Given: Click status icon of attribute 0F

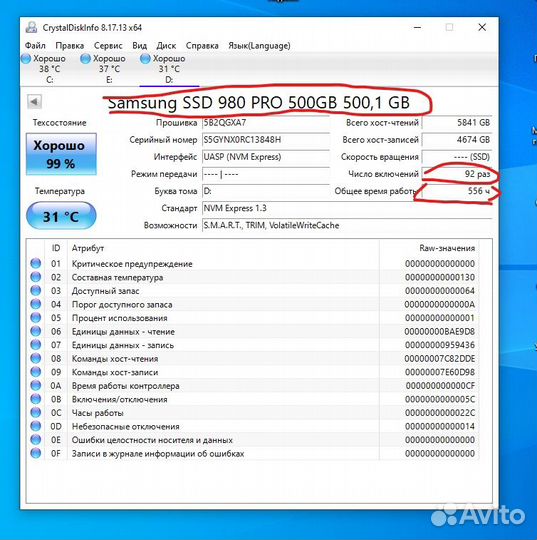Looking at the screenshot, I should (35, 453).
